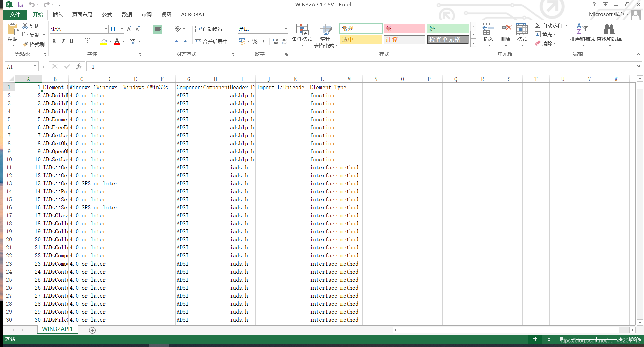
Task: Expand the font size dropdown
Action: click(121, 29)
